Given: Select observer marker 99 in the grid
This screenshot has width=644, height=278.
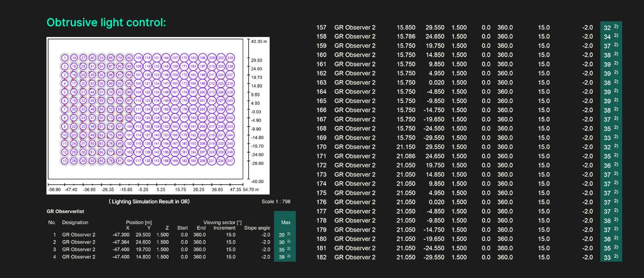Looking at the screenshot, I should pyautogui.click(x=129, y=118).
